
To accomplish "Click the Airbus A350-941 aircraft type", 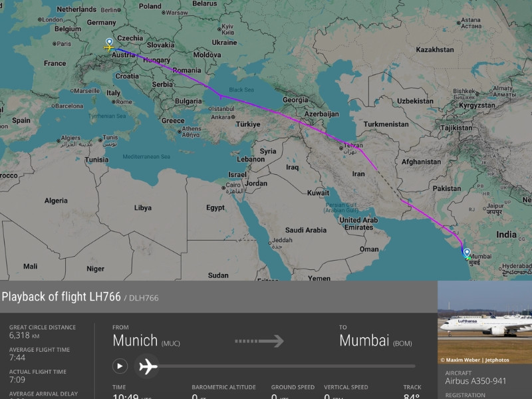I will (x=475, y=382).
